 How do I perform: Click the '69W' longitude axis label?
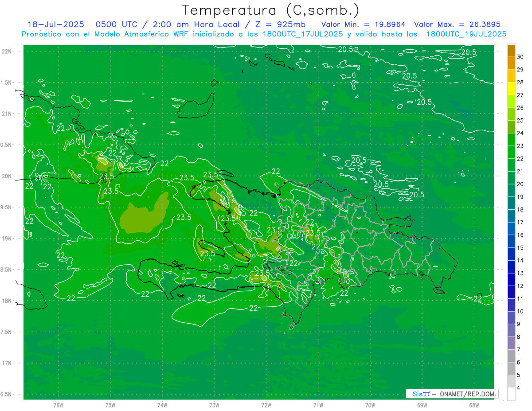(422, 405)
